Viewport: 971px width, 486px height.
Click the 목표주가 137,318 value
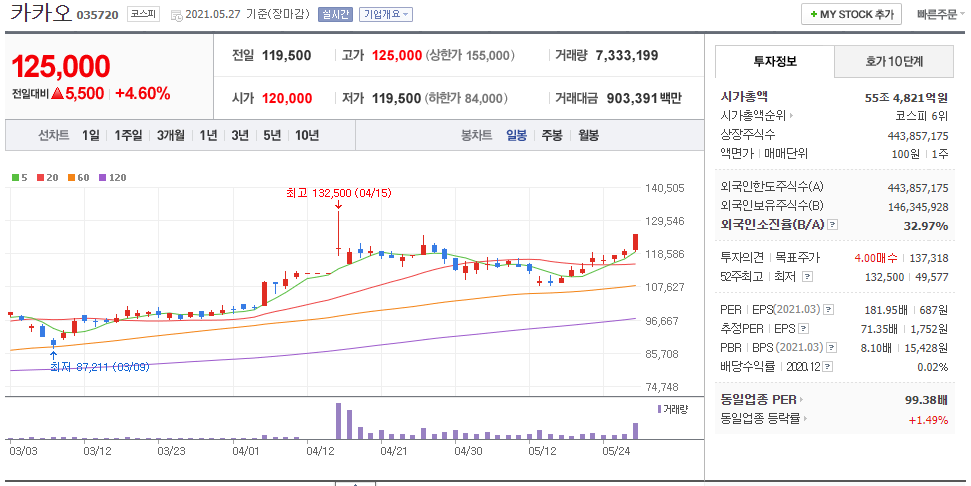[x=928, y=258]
